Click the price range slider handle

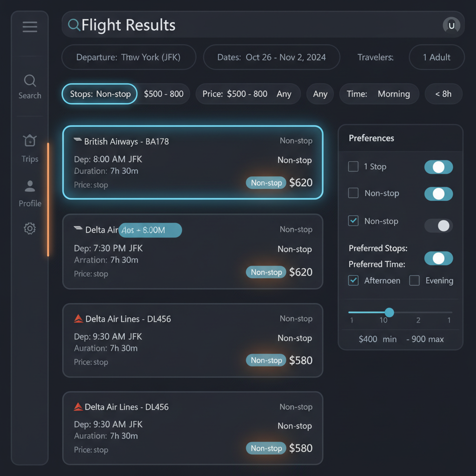(x=390, y=312)
